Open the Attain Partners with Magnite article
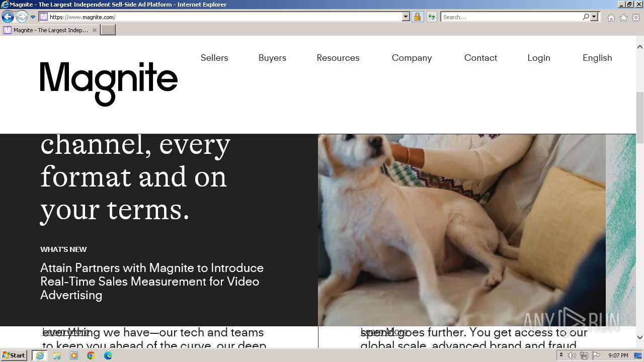This screenshot has width=644, height=362. (x=152, y=282)
